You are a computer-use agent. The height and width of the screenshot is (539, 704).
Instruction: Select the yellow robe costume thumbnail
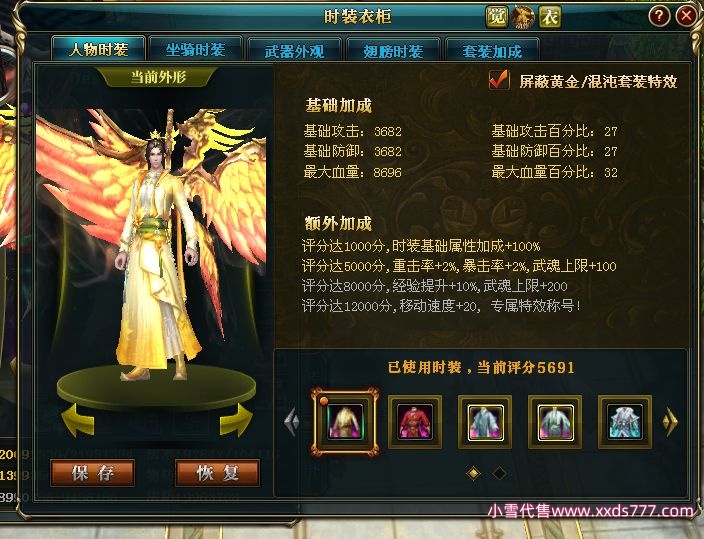345,422
